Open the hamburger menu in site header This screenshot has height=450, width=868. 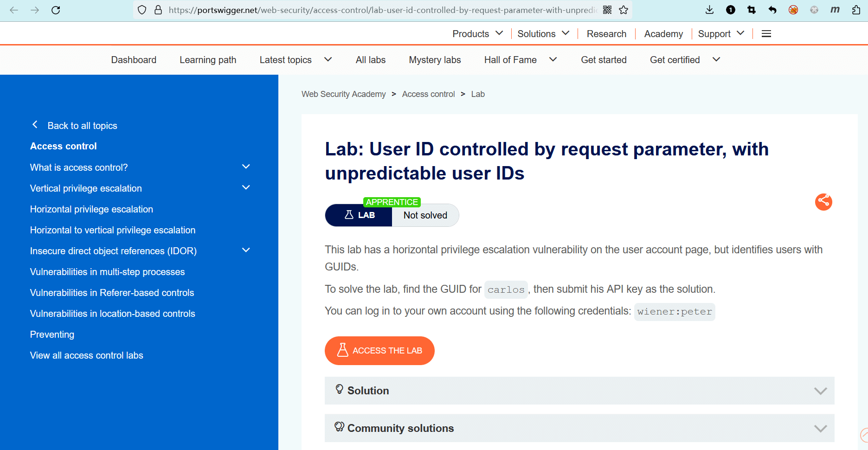tap(766, 33)
